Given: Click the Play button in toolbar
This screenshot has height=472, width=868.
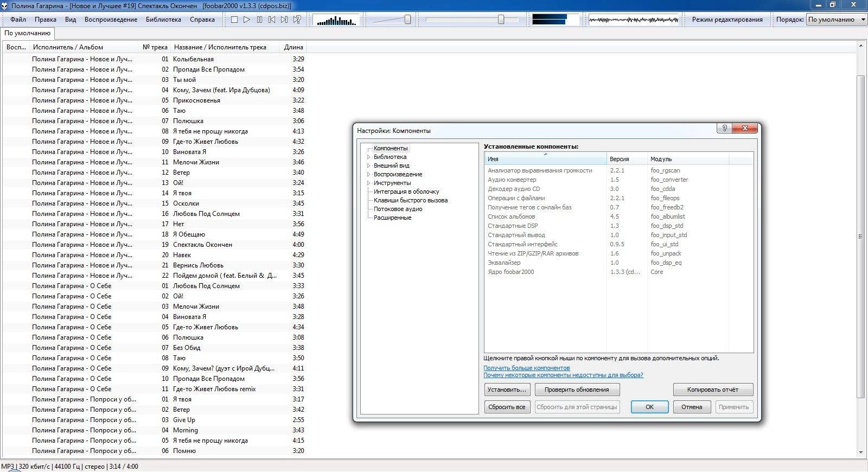Looking at the screenshot, I should [x=247, y=20].
